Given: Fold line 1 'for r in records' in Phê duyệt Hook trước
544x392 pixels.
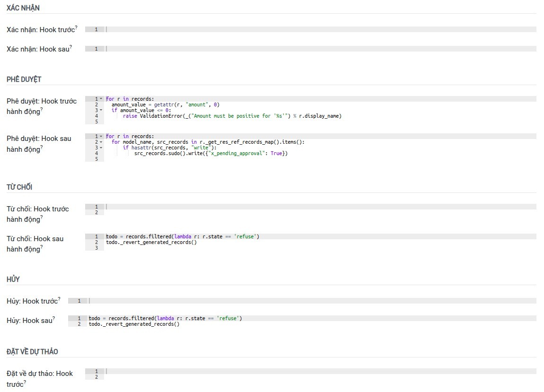Looking at the screenshot, I should 101,99.
